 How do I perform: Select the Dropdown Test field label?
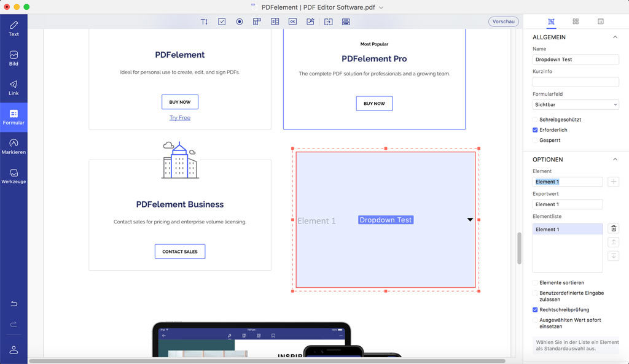[386, 220]
